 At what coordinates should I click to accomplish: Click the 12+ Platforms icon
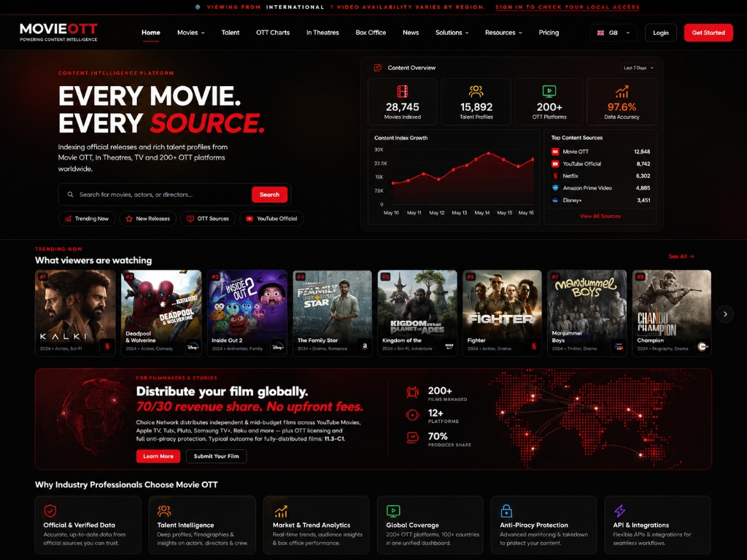(413, 415)
